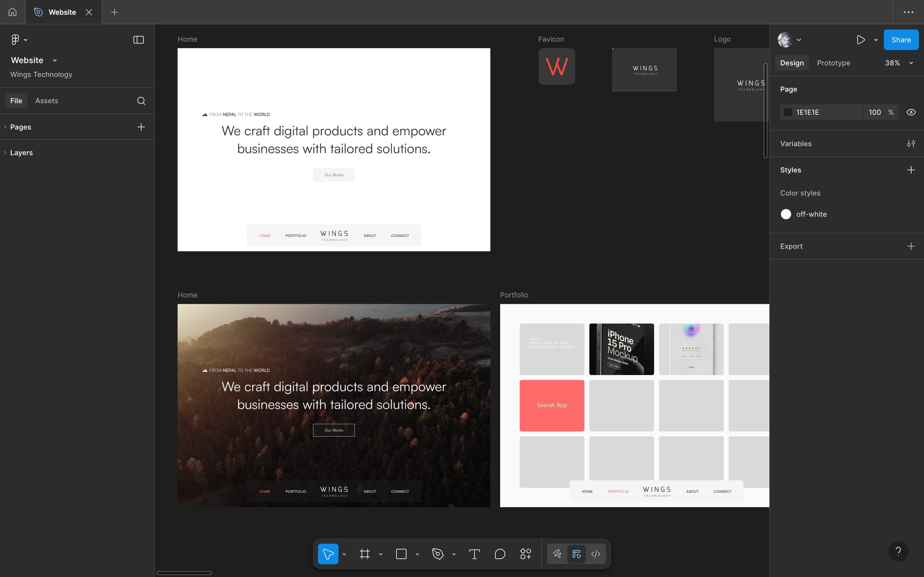Select the Favicon thumbnail on the canvas
Image resolution: width=924 pixels, height=577 pixels.
point(556,66)
